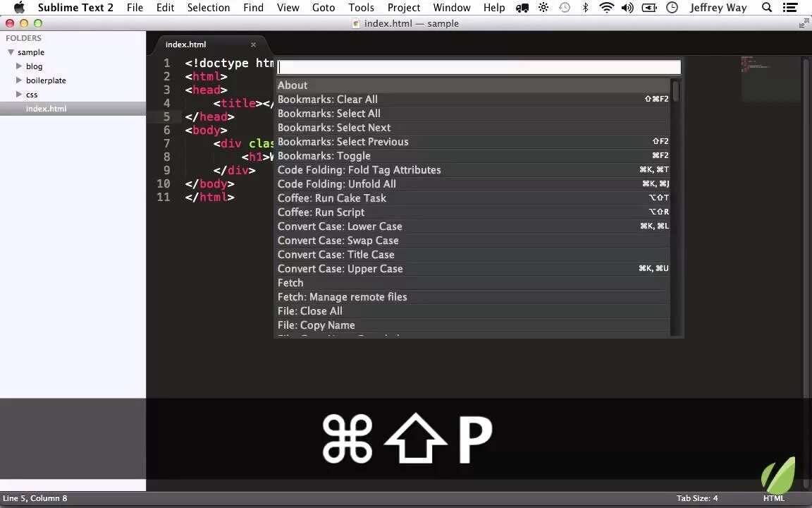Open the Goto menu
The image size is (812, 508).
coord(324,7)
